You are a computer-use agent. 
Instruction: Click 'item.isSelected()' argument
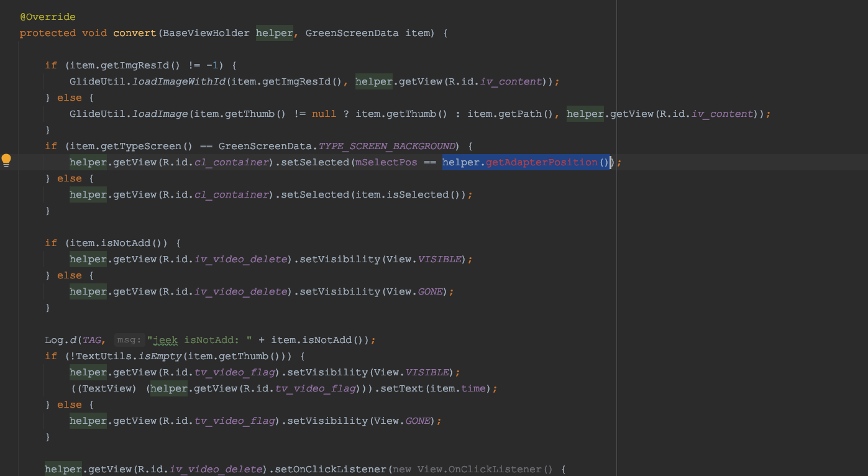[408, 195]
